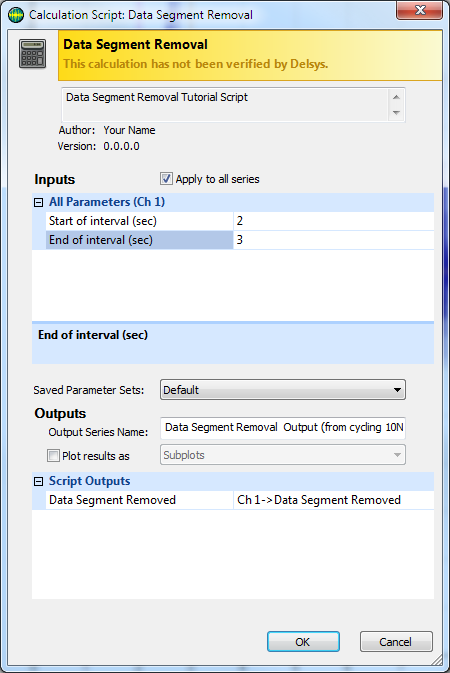Toggle the Apply to all series checkbox

166,179
